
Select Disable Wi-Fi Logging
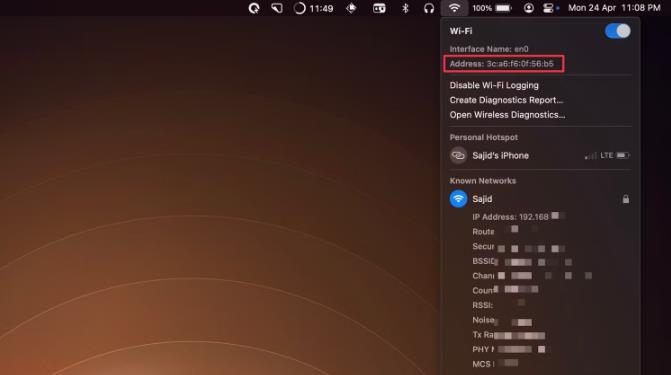(x=494, y=85)
